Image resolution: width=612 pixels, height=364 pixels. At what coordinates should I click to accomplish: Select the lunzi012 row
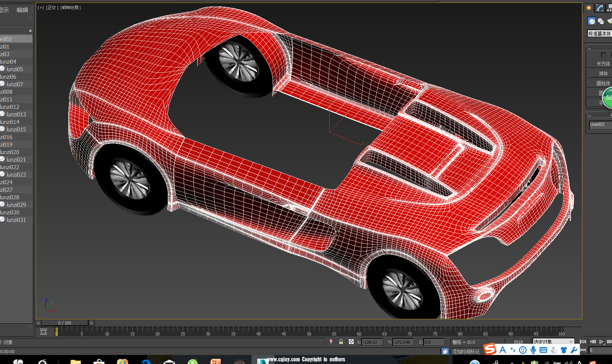click(16, 107)
